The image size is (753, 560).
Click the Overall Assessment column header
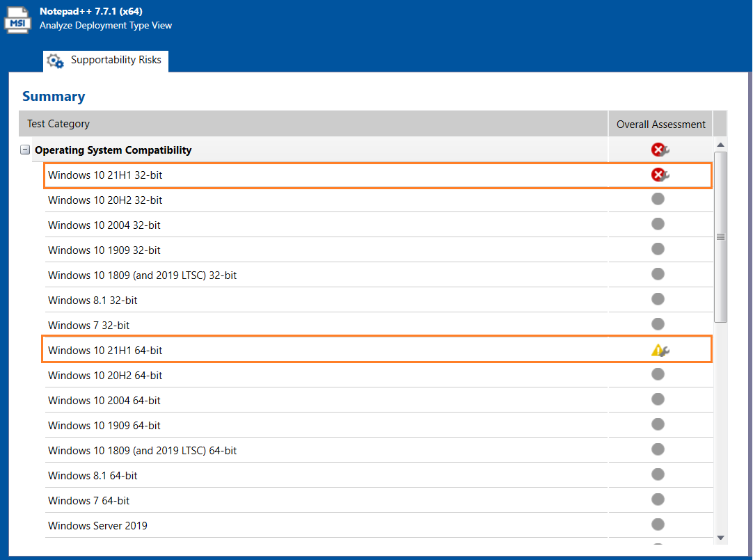coord(661,124)
